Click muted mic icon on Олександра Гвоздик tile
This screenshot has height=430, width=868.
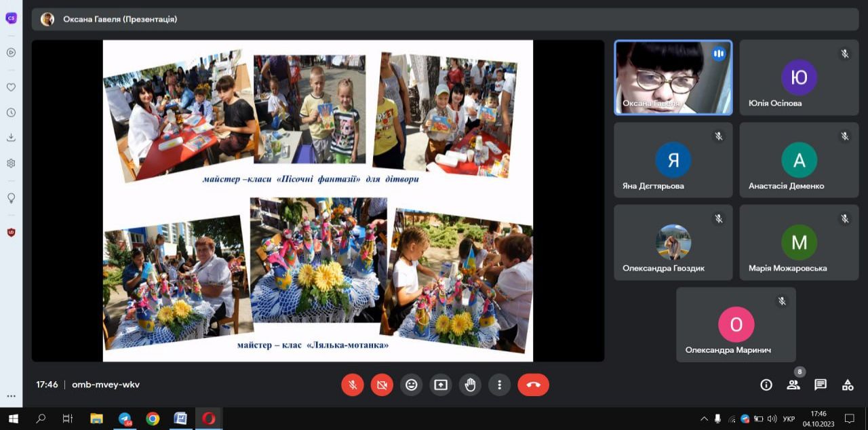point(719,218)
